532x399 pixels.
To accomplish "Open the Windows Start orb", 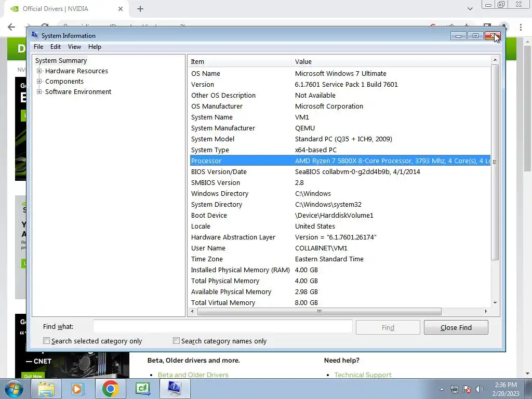I will coord(14,389).
